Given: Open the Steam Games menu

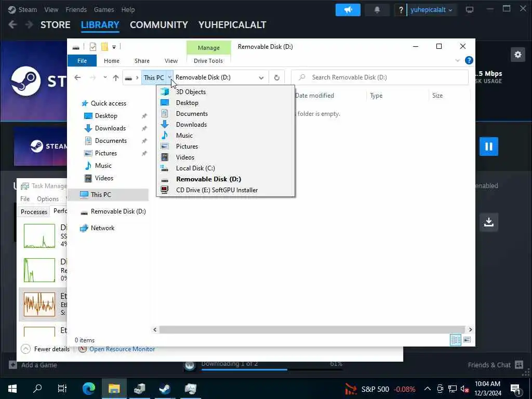Looking at the screenshot, I should [104, 9].
